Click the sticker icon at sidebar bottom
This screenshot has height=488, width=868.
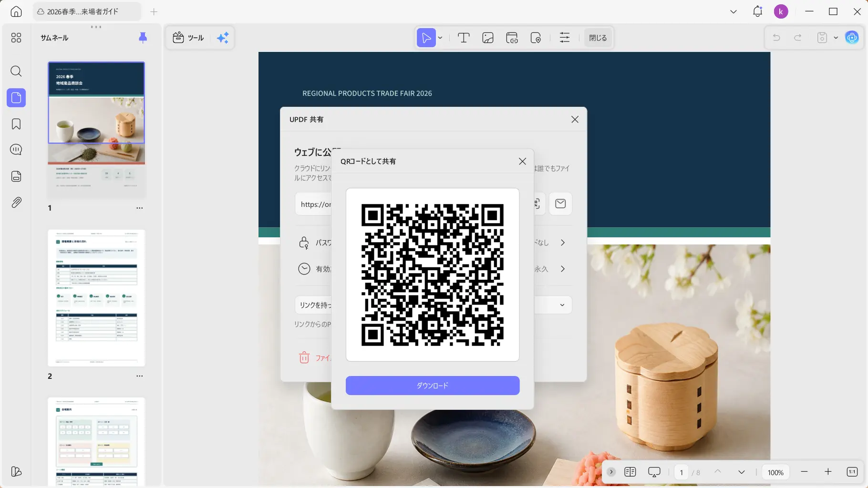[16, 472]
